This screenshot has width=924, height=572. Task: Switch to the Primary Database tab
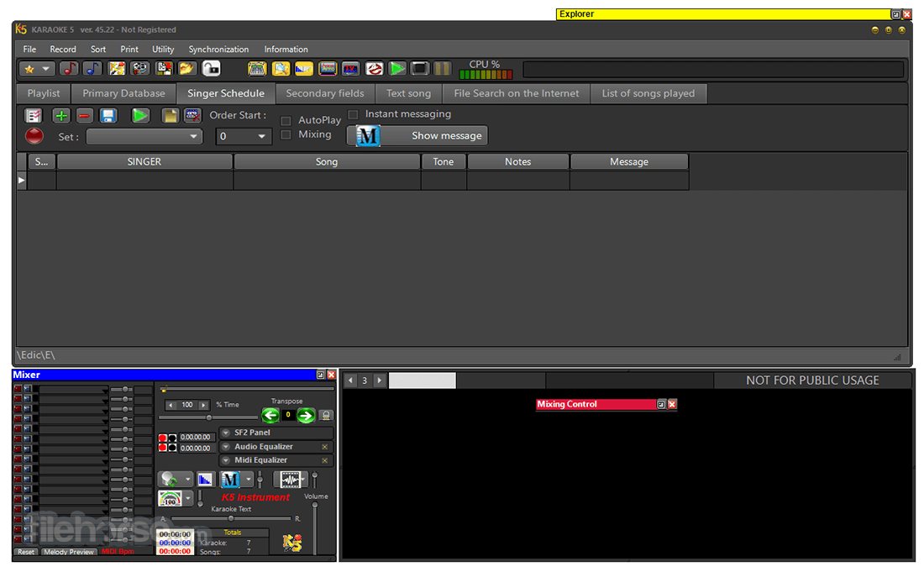click(x=123, y=94)
